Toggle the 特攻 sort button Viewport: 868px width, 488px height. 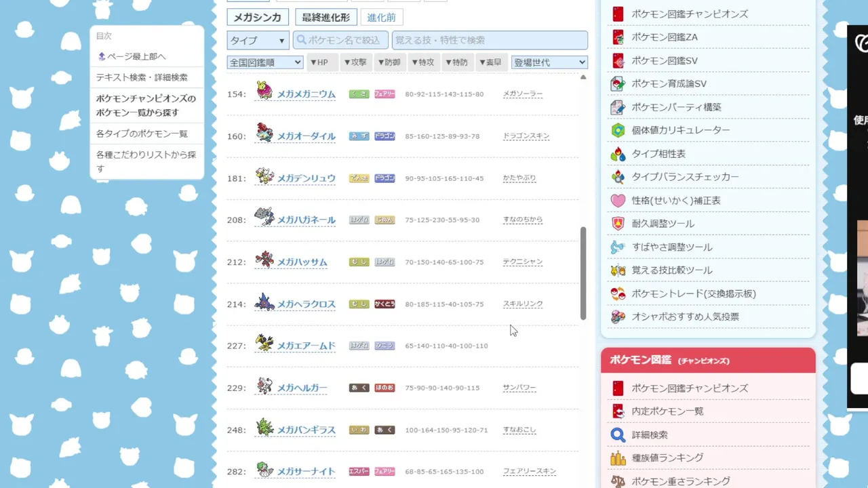click(x=423, y=62)
